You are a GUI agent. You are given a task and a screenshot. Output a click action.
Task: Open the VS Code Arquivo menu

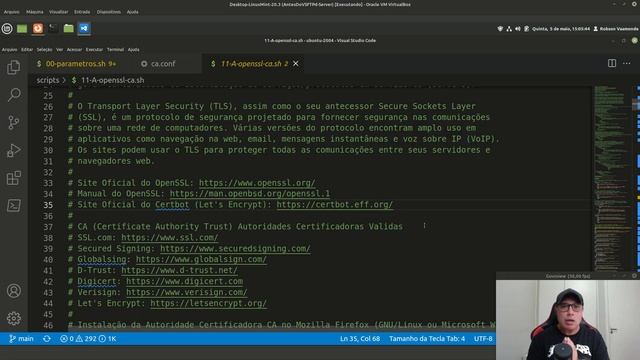point(9,49)
